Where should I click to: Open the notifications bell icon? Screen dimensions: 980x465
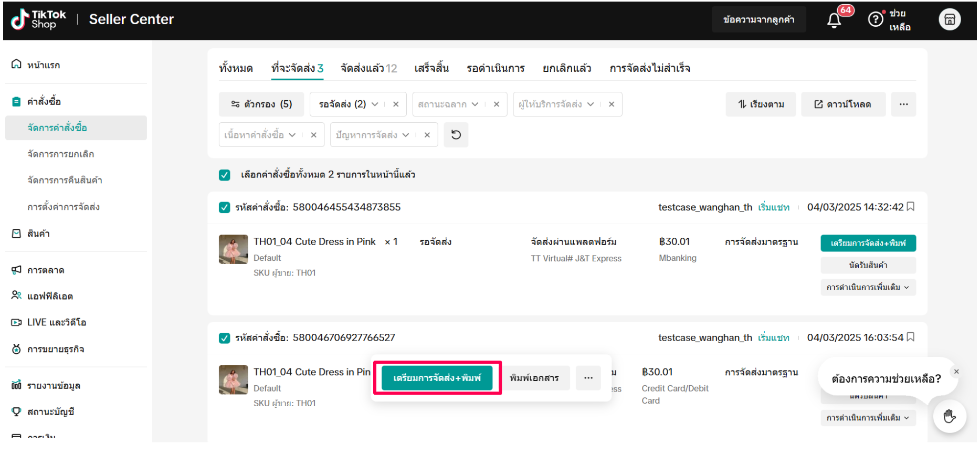point(834,20)
